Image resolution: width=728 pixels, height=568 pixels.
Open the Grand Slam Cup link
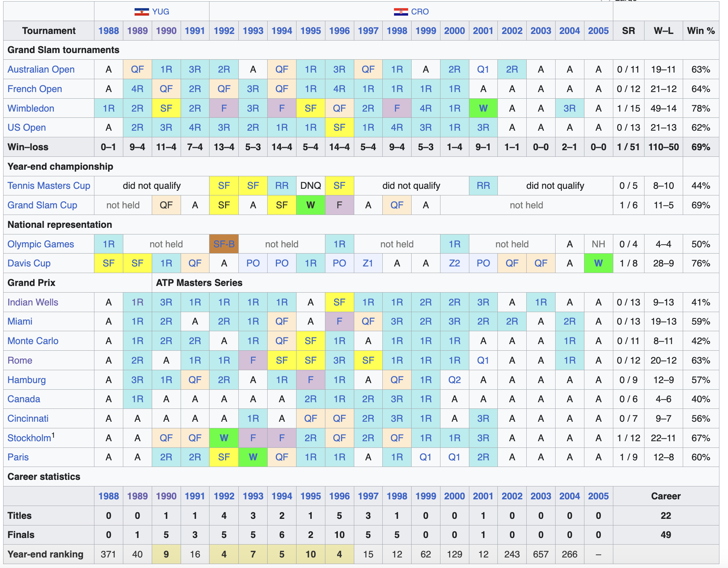coord(42,205)
